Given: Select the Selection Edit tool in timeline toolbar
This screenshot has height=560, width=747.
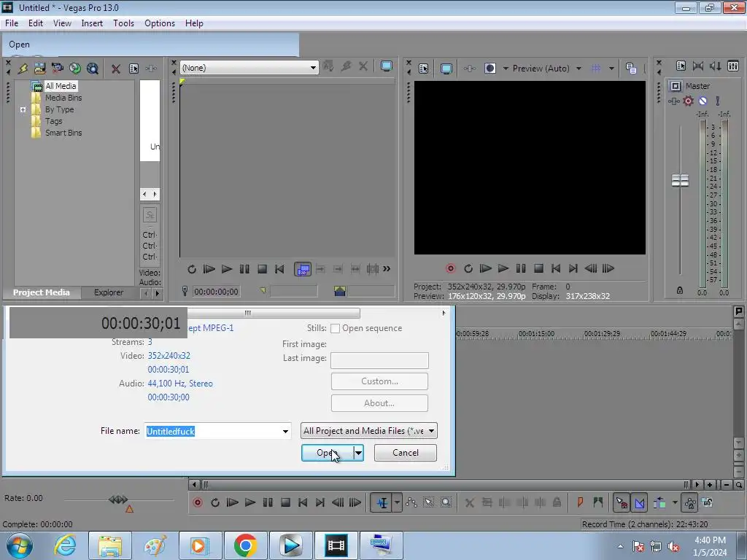Looking at the screenshot, I should tap(428, 502).
